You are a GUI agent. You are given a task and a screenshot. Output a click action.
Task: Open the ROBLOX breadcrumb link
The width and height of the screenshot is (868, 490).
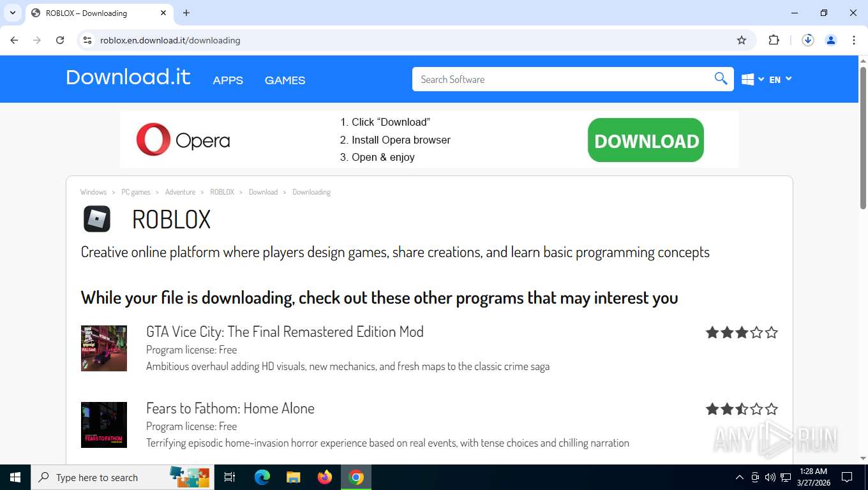click(x=222, y=192)
